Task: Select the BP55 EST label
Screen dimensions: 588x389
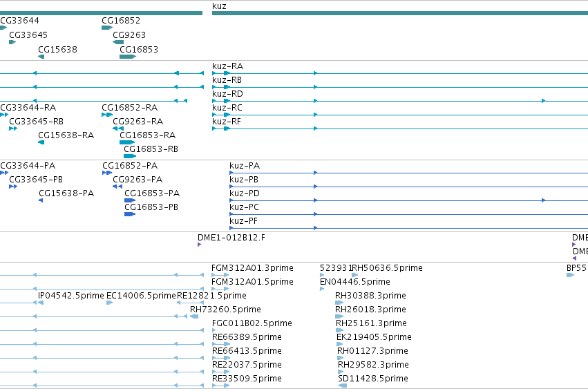Action: pyautogui.click(x=577, y=268)
